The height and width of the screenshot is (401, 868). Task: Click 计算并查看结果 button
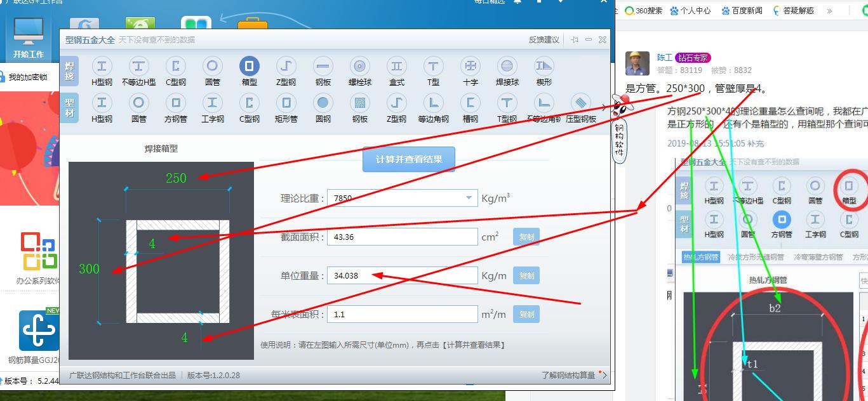coord(409,159)
